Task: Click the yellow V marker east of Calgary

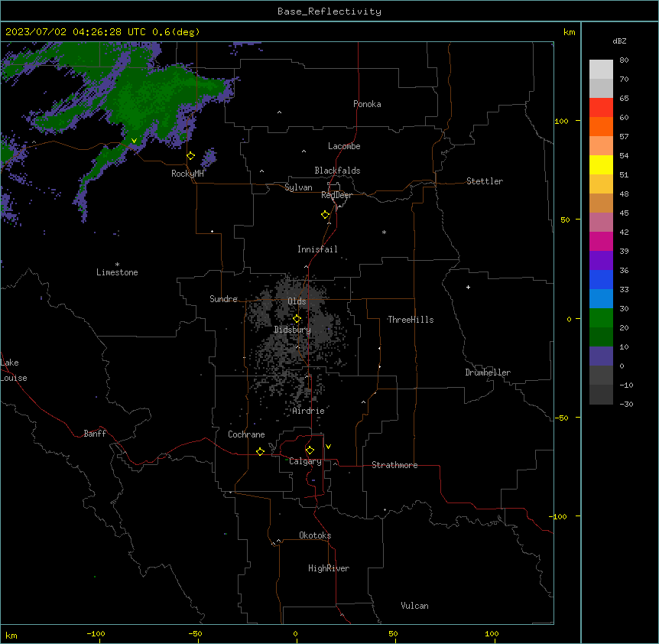Action: [328, 447]
